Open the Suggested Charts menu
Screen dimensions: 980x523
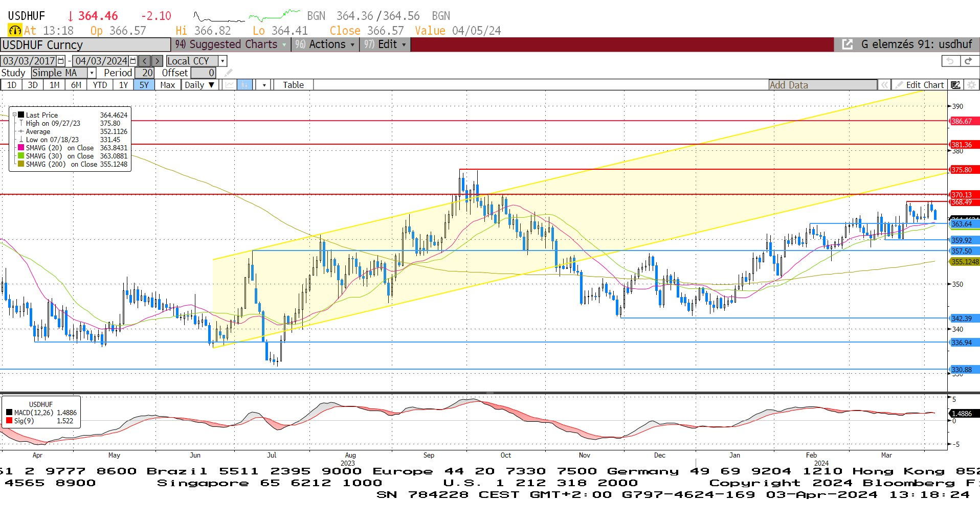[x=231, y=44]
